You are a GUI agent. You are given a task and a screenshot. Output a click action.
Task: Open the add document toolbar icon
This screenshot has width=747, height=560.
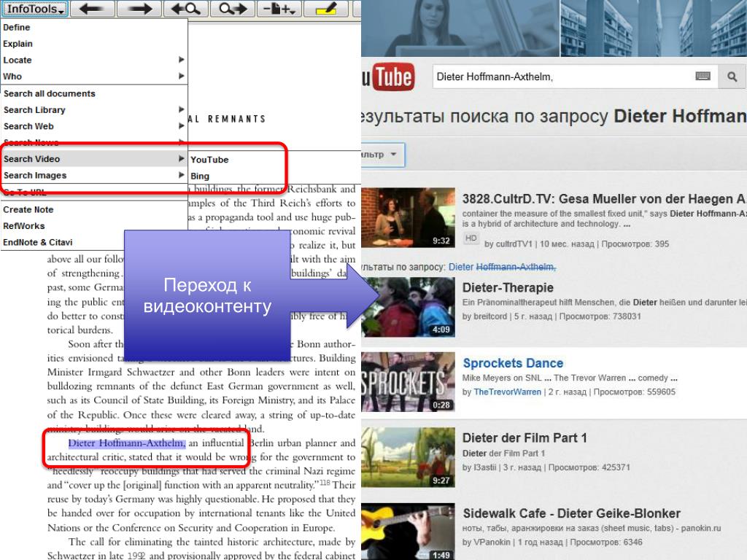(279, 9)
